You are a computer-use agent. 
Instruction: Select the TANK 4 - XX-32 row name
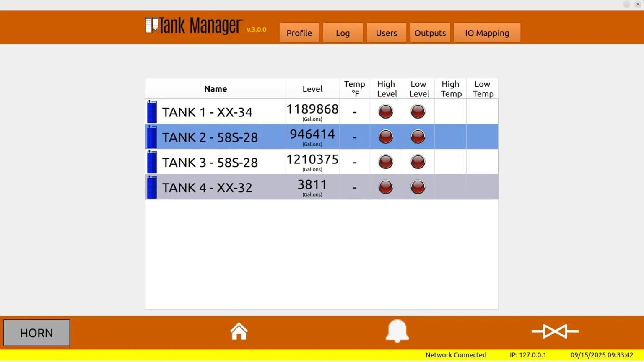point(207,188)
